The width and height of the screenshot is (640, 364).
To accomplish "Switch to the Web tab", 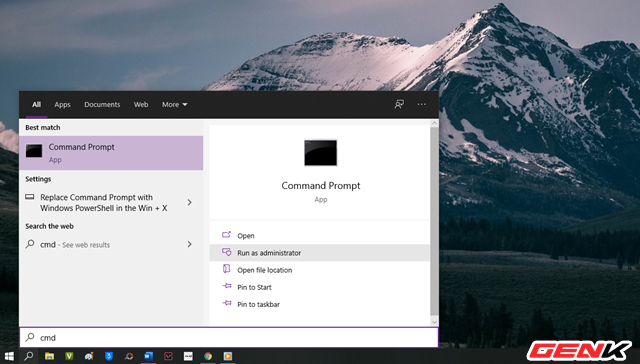I will [141, 104].
